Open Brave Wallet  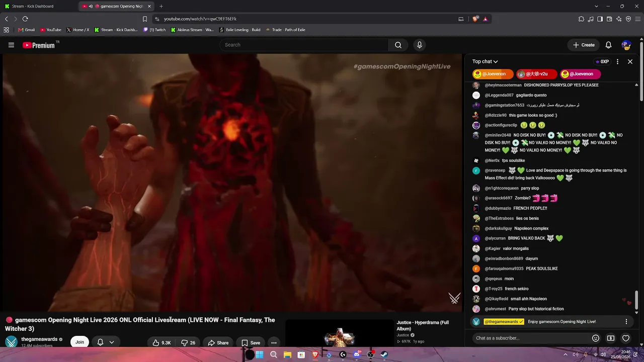tap(609, 19)
